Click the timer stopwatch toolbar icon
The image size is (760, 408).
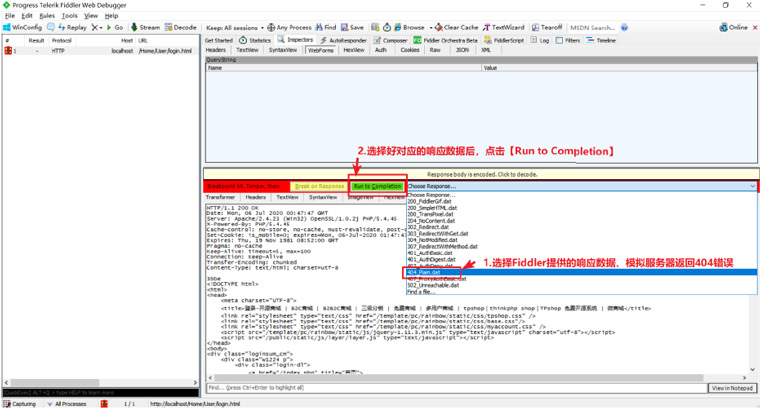tap(387, 28)
